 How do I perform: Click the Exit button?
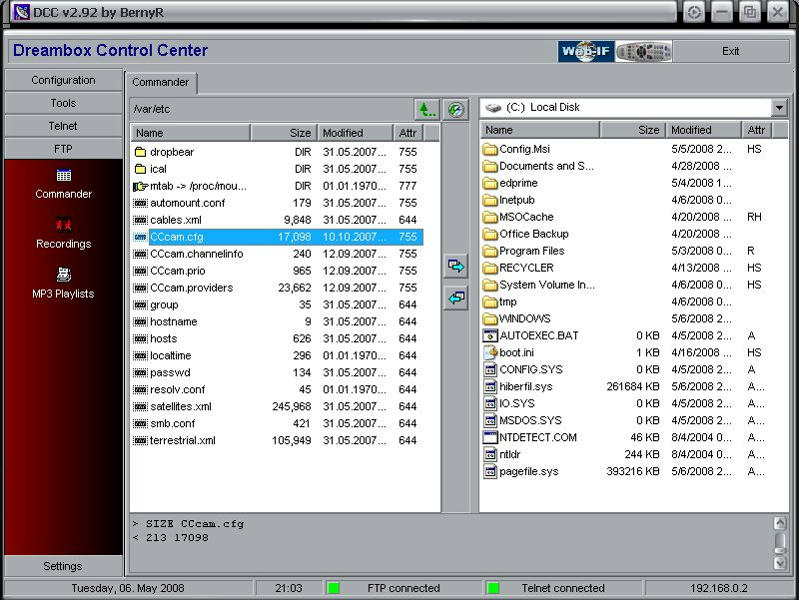pos(731,51)
